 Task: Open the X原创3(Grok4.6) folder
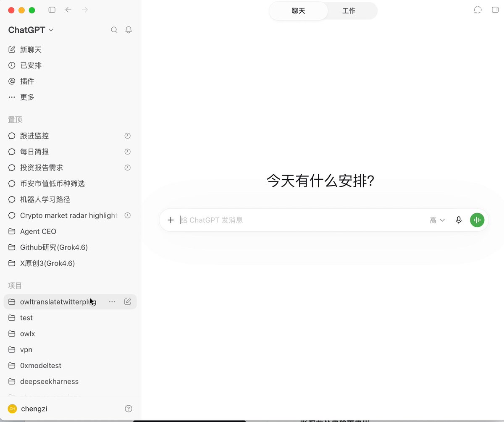[x=70, y=263]
